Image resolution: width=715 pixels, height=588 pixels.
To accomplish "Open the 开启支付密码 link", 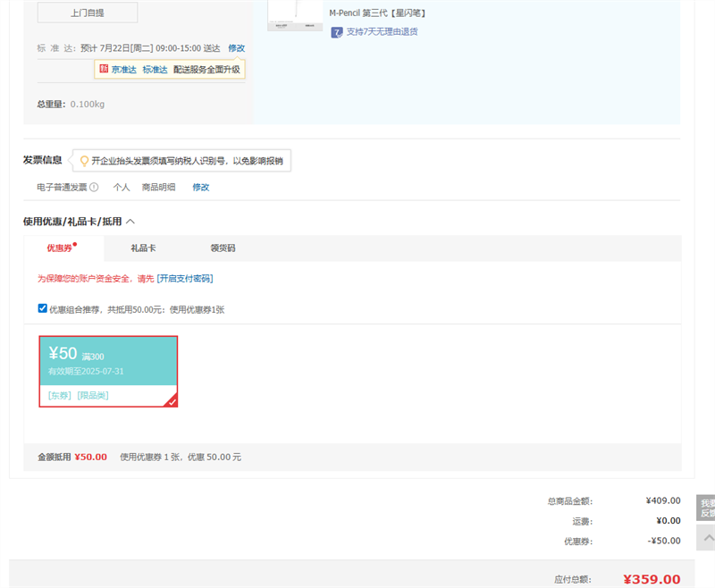I will click(185, 279).
